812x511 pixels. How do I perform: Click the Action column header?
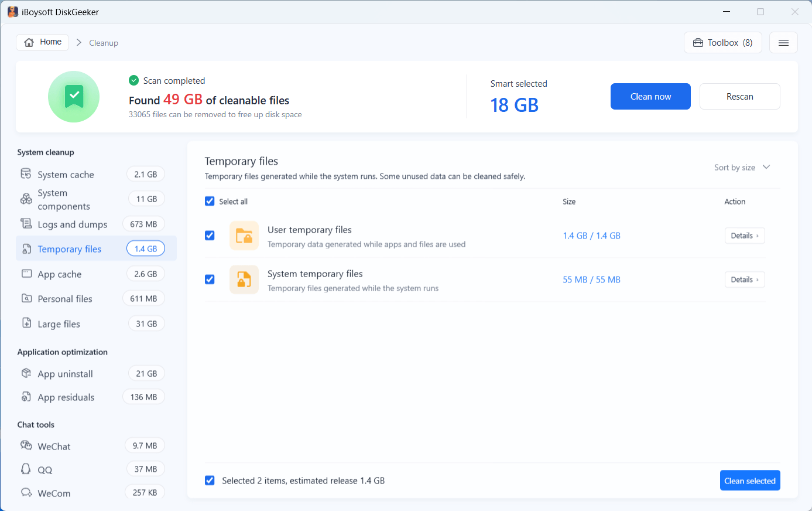pyautogui.click(x=735, y=202)
